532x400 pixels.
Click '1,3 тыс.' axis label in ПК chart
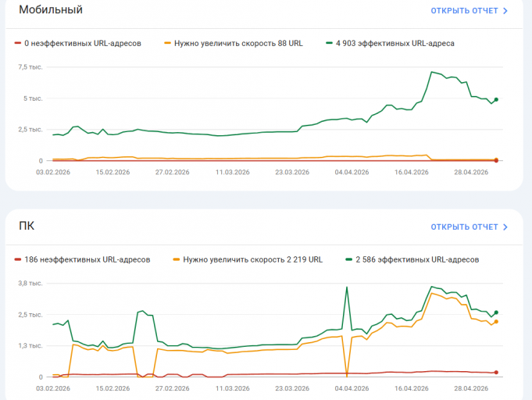coord(30,346)
